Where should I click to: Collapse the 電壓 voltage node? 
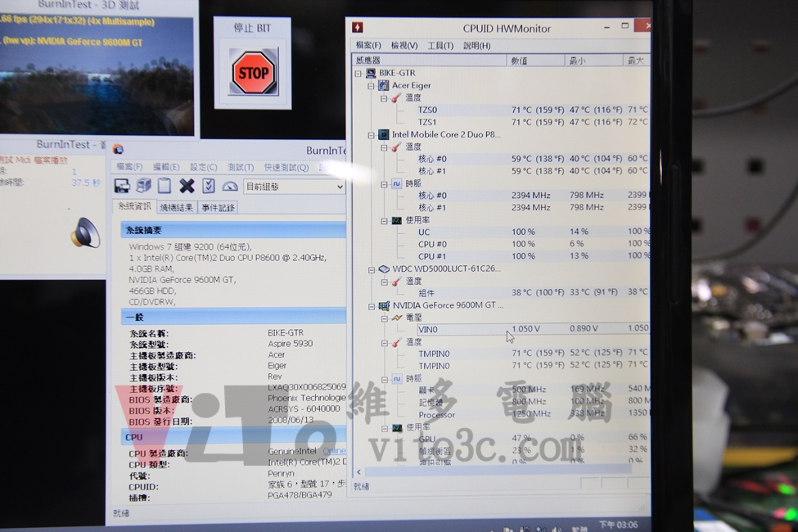point(385,318)
